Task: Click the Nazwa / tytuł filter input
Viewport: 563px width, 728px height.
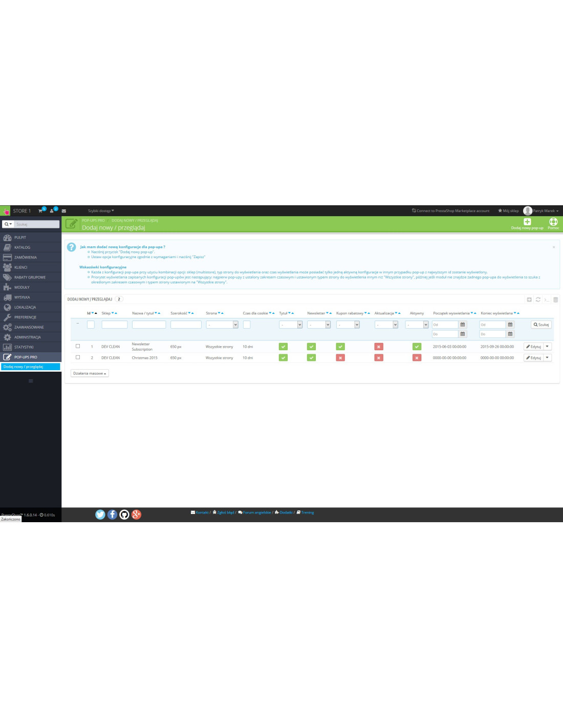Action: 149,325
